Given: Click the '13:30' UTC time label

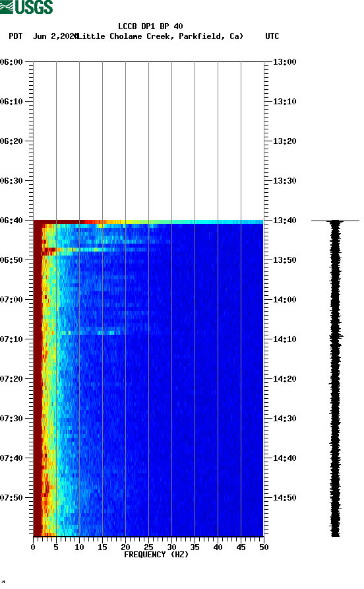Looking at the screenshot, I should coord(285,181).
